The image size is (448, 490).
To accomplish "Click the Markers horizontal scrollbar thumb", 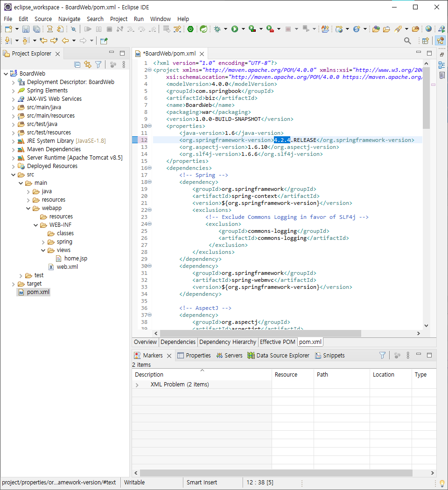I will coord(276,473).
